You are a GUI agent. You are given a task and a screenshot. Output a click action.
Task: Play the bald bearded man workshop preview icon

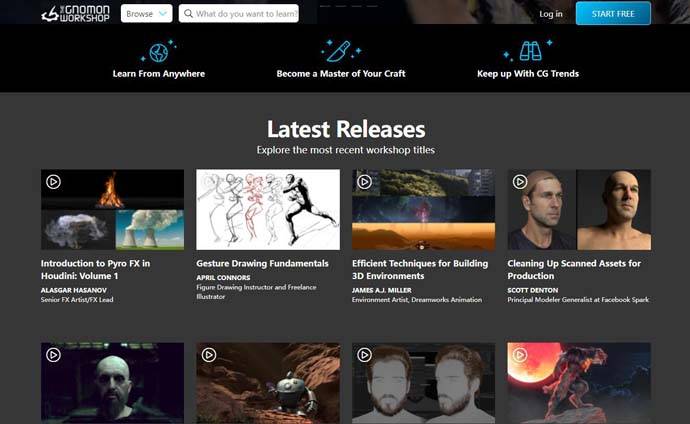click(x=53, y=355)
